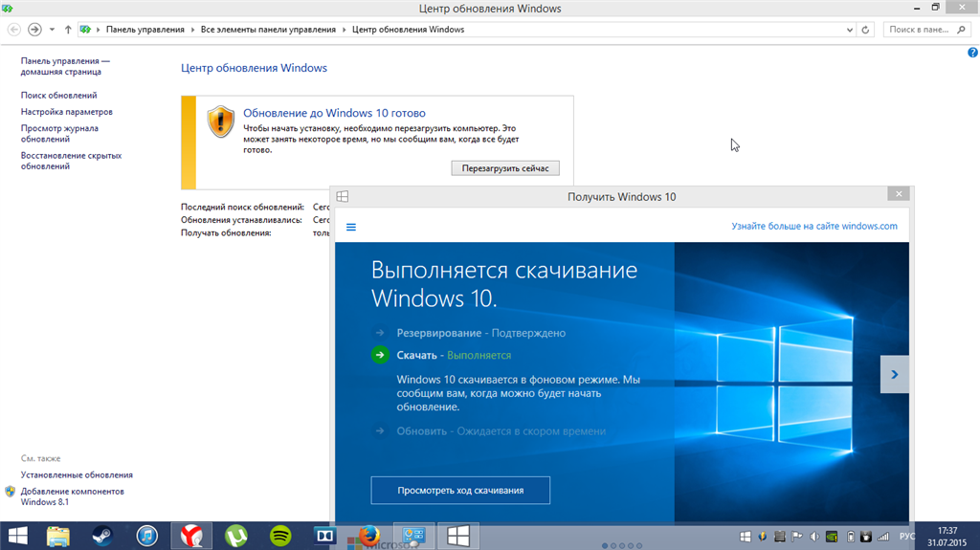Click the network signal tray icon

(883, 537)
